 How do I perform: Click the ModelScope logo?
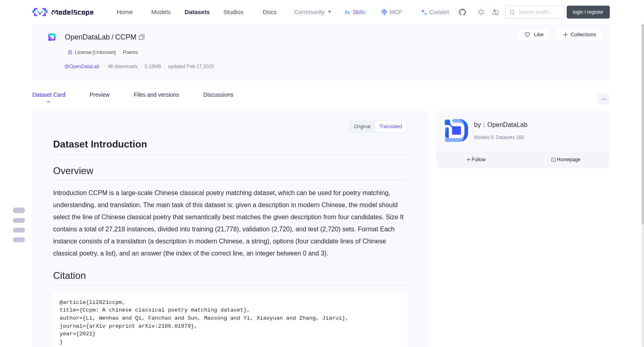(63, 12)
